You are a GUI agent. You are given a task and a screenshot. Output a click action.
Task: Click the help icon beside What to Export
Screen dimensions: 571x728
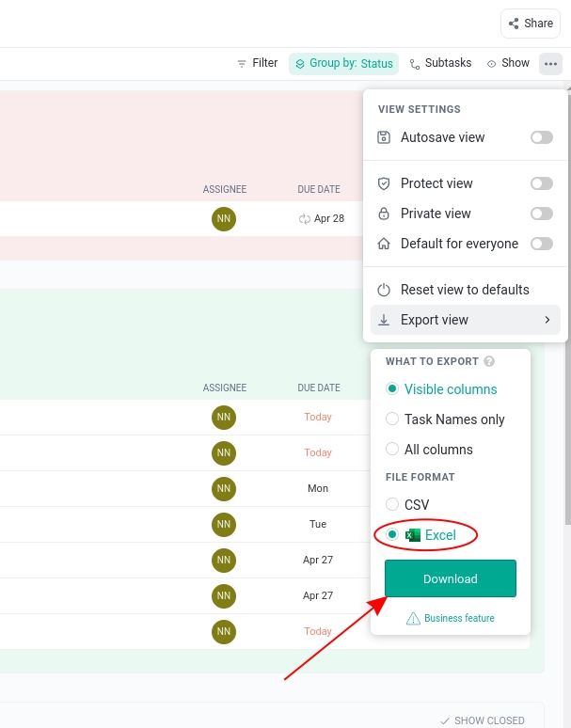[489, 361]
